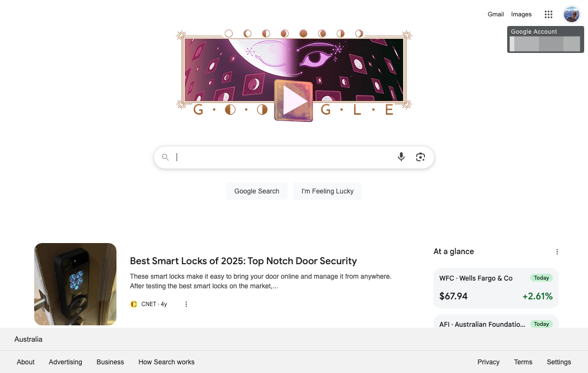The height and width of the screenshot is (373, 588).
Task: Open the smart lock article thumbnail
Action: (x=75, y=284)
